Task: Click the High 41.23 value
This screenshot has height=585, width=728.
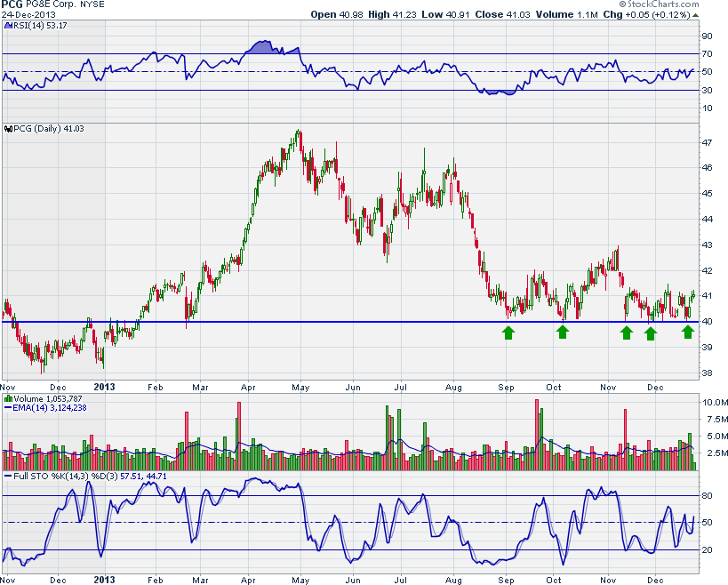Action: tap(392, 14)
